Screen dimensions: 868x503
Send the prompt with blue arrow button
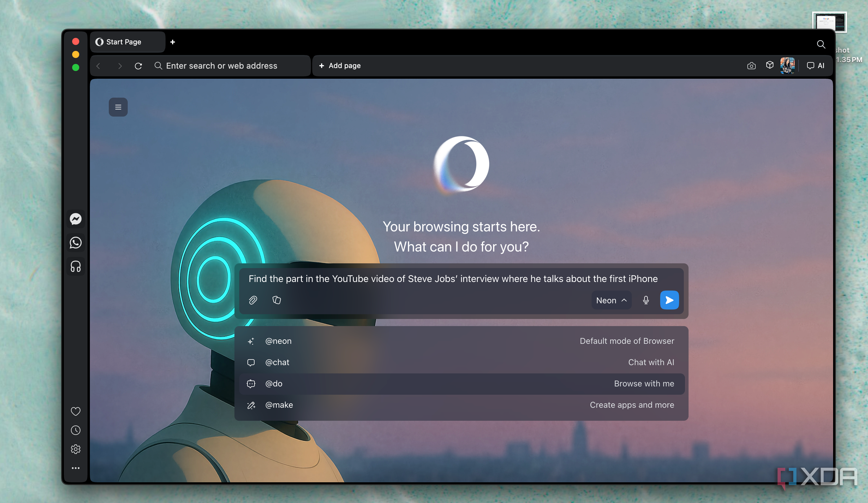(x=669, y=300)
